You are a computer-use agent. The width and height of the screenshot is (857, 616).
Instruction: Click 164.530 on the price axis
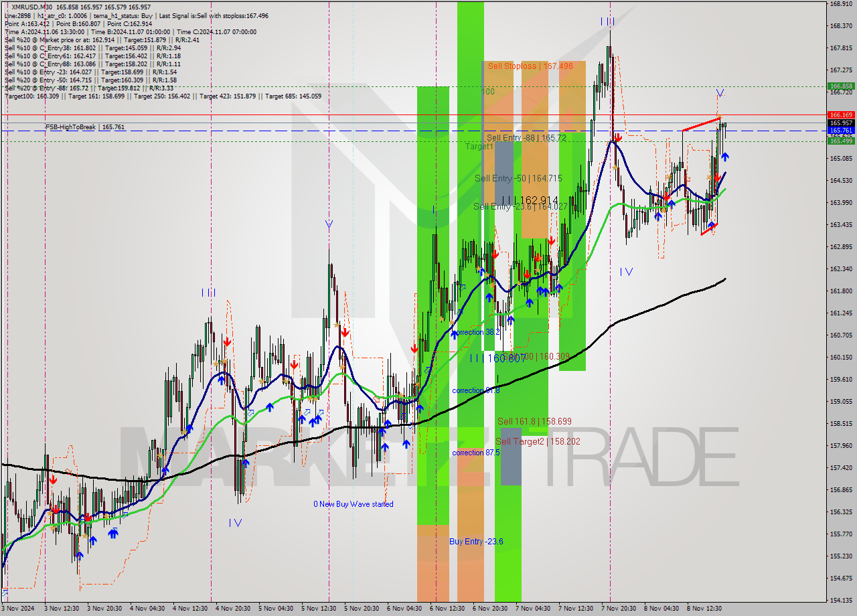841,181
